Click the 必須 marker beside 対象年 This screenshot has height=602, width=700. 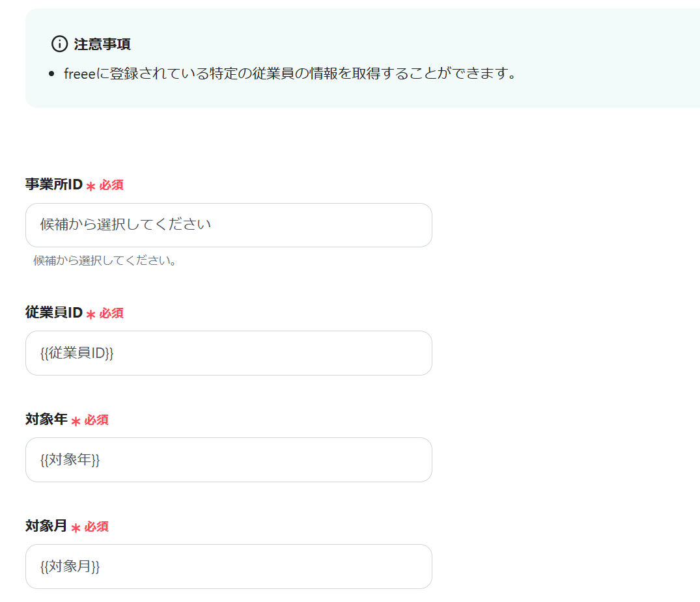pos(96,420)
